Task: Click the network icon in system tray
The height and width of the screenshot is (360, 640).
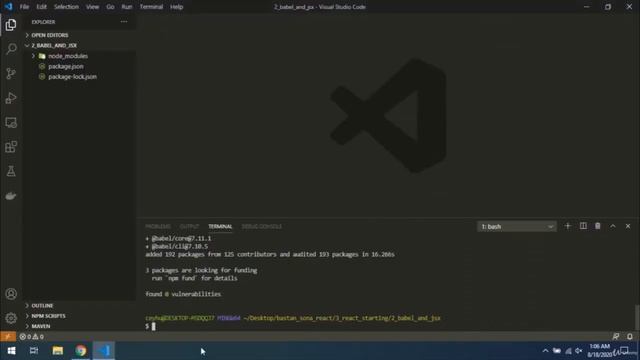Action: click(x=568, y=351)
